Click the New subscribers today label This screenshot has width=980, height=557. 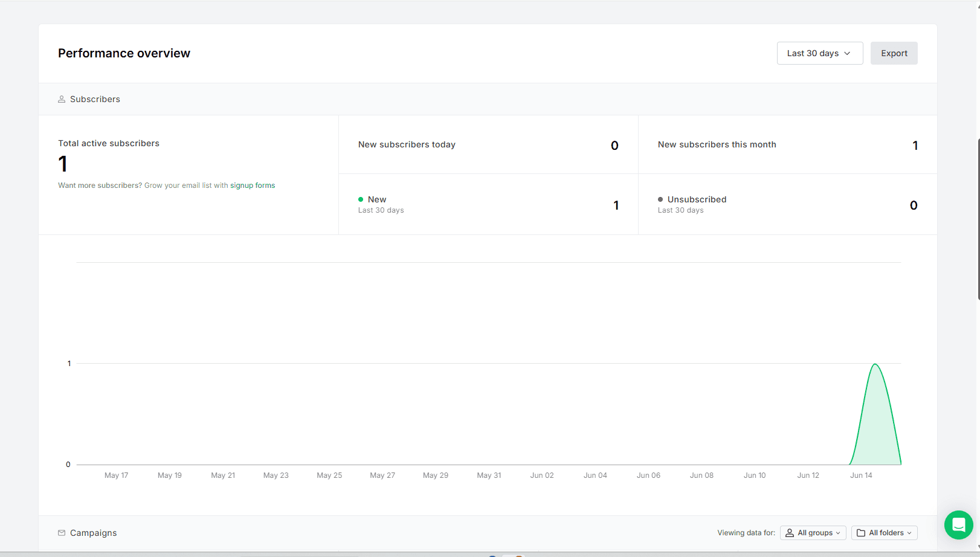coord(407,144)
